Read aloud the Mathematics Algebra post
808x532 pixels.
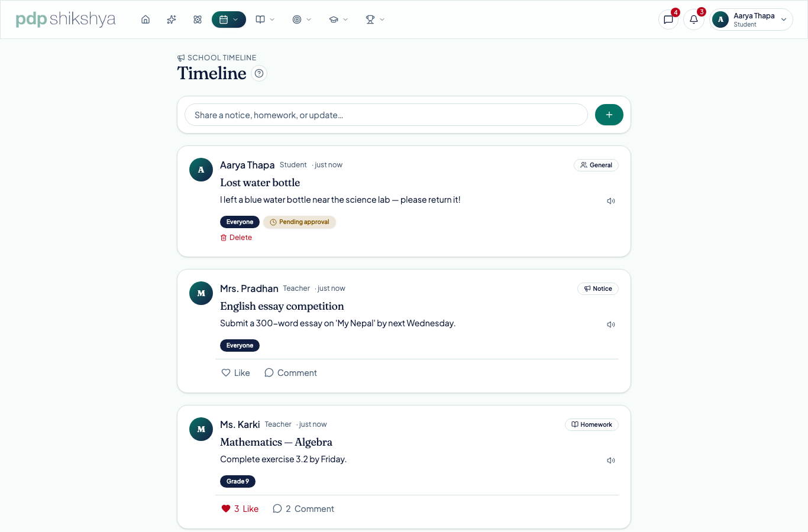(611, 460)
